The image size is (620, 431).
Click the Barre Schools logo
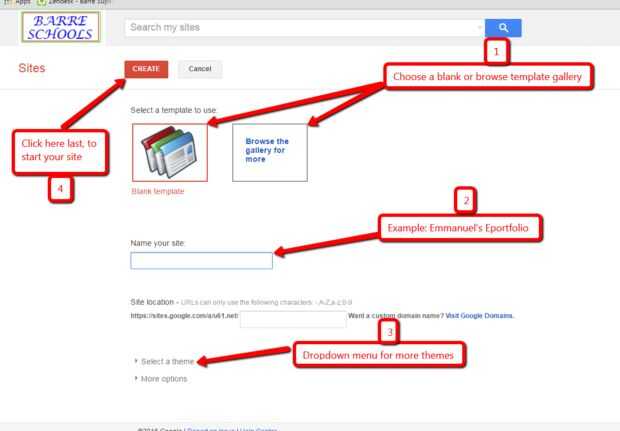(x=61, y=27)
